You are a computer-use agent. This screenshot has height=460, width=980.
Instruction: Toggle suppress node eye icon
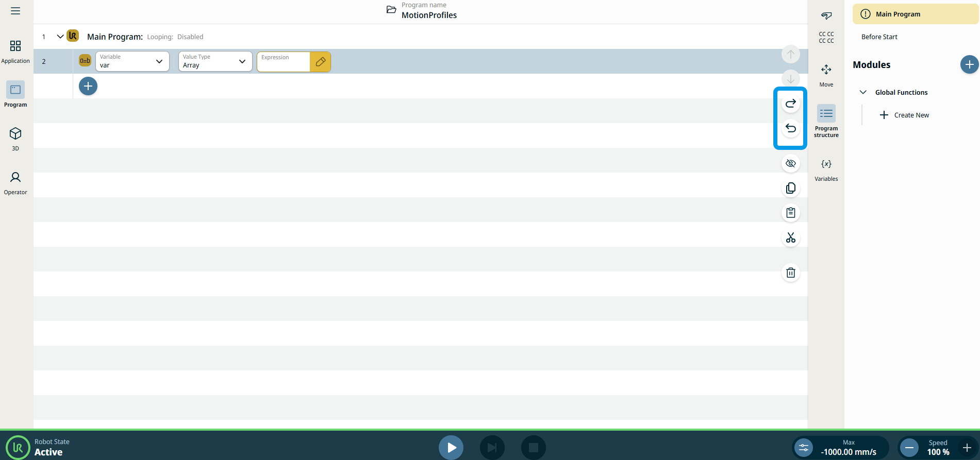(x=790, y=164)
